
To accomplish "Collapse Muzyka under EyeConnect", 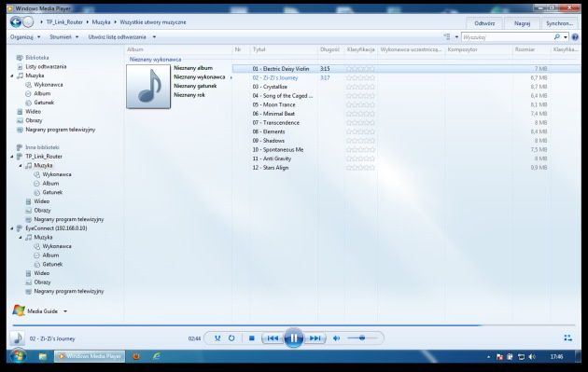I will click(21, 238).
